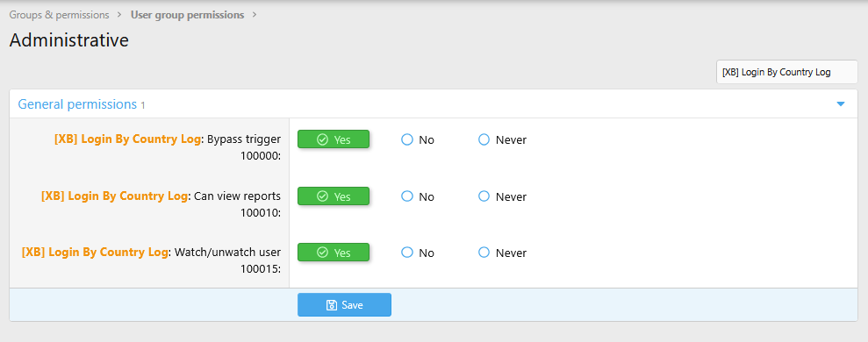Viewport: 868px width, 342px height.
Task: Click the Can view reports 100010 label
Action: (161, 204)
